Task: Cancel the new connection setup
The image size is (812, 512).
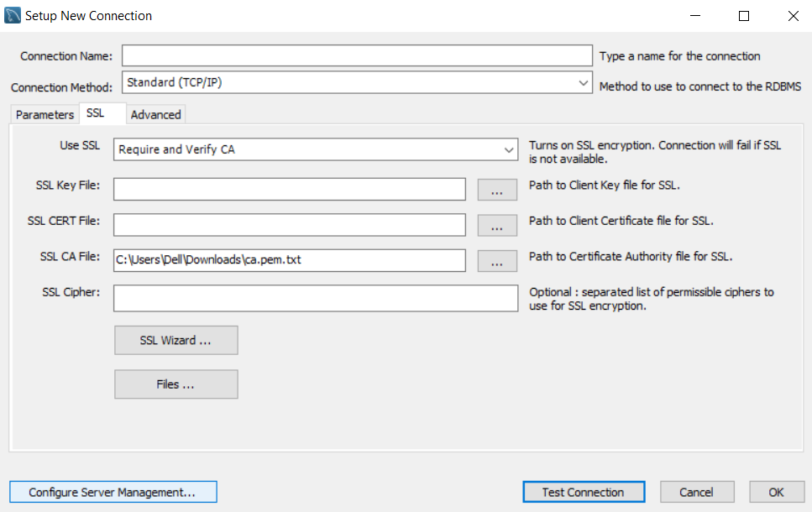Action: [x=697, y=492]
